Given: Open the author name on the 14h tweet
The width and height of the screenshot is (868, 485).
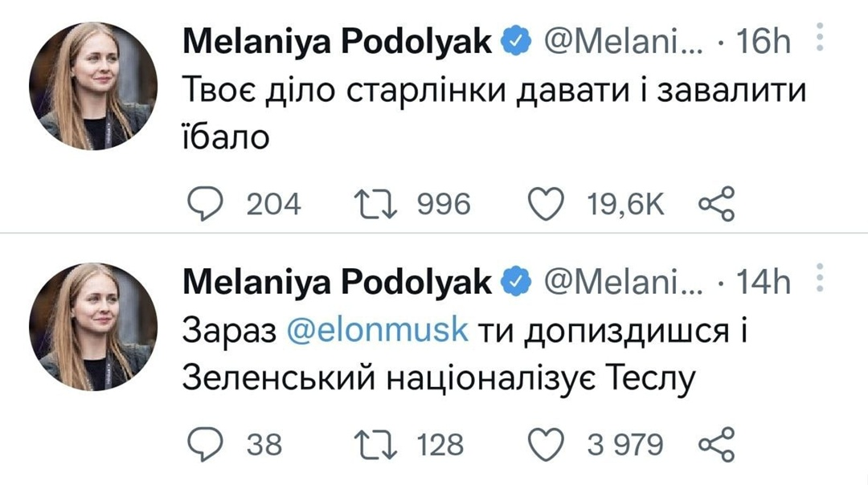Looking at the screenshot, I should 338,282.
